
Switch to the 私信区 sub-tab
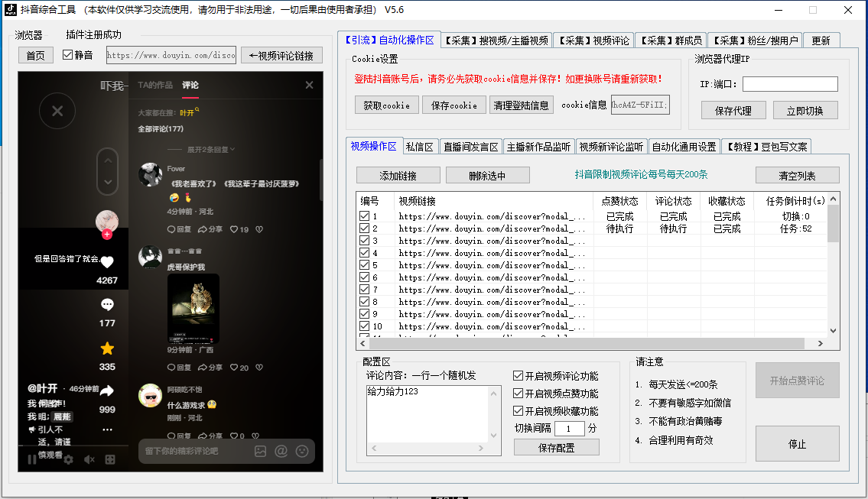(x=420, y=147)
